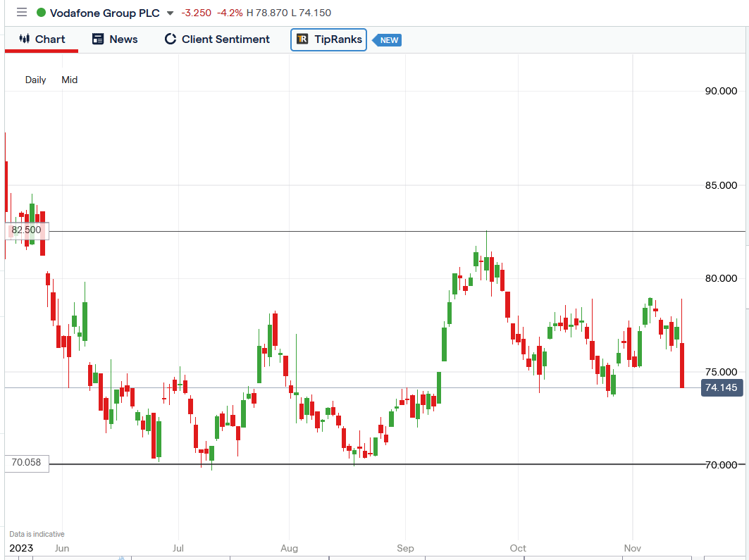The image size is (749, 560).
Task: Select the 82.500 horizontal line label
Action: 27,230
